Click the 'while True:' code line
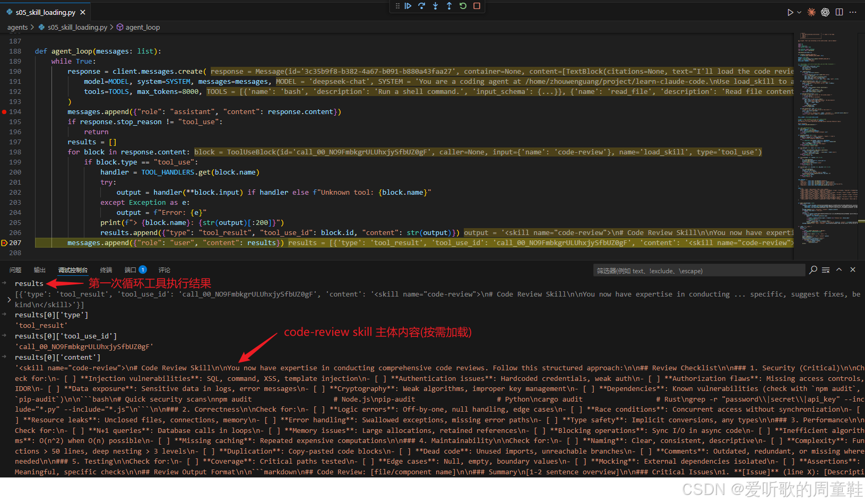 pos(74,62)
